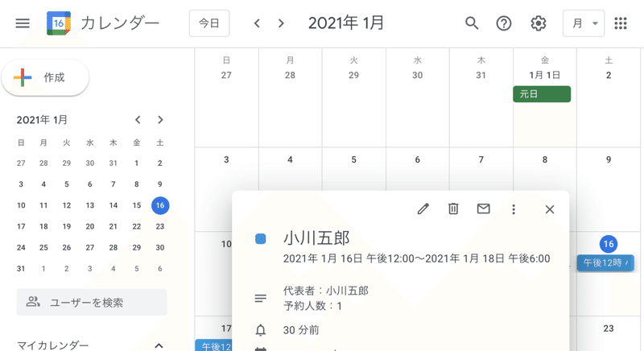Delete the 小川五郎 event
644x351 pixels.
[453, 209]
